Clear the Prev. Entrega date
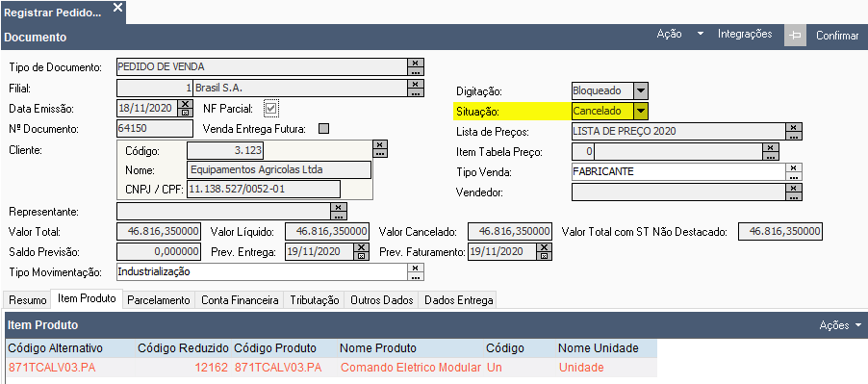The height and width of the screenshot is (384, 868). point(361,247)
